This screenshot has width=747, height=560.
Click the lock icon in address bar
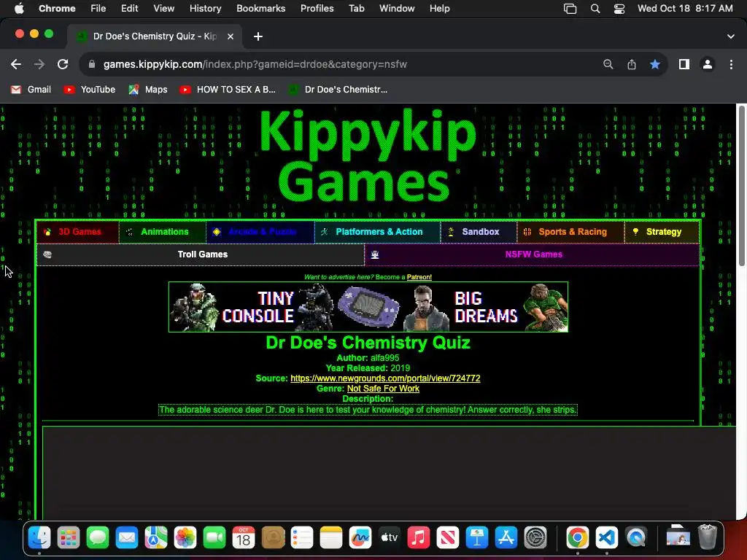point(92,64)
